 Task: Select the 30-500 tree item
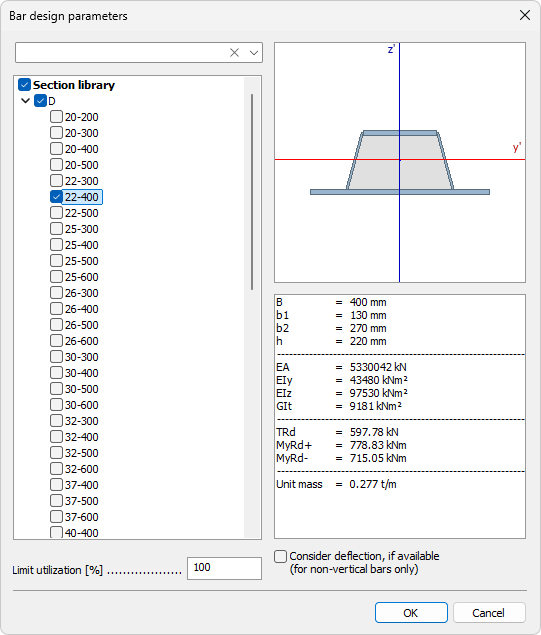[x=81, y=389]
